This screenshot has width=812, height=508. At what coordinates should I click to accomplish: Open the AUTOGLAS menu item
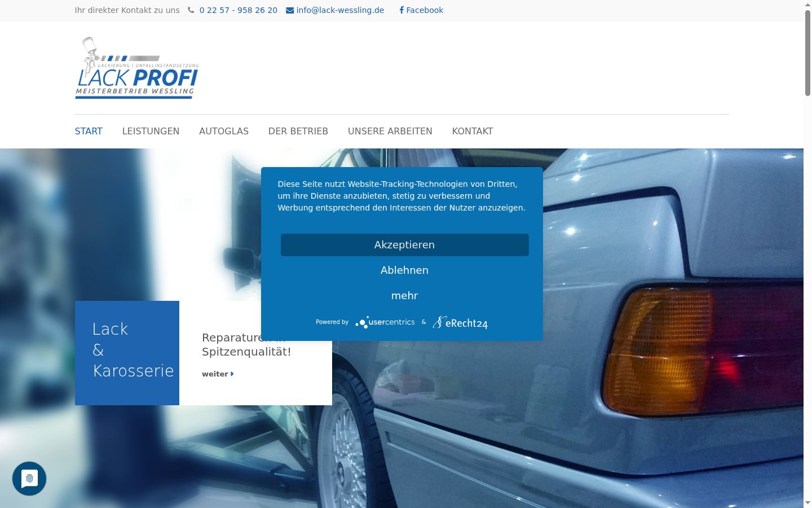pyautogui.click(x=224, y=131)
